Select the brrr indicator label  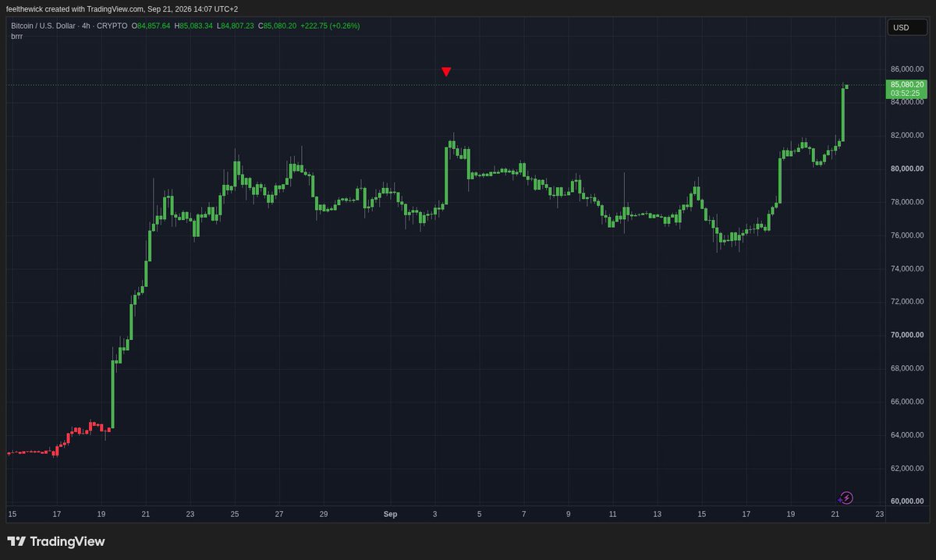coord(16,36)
